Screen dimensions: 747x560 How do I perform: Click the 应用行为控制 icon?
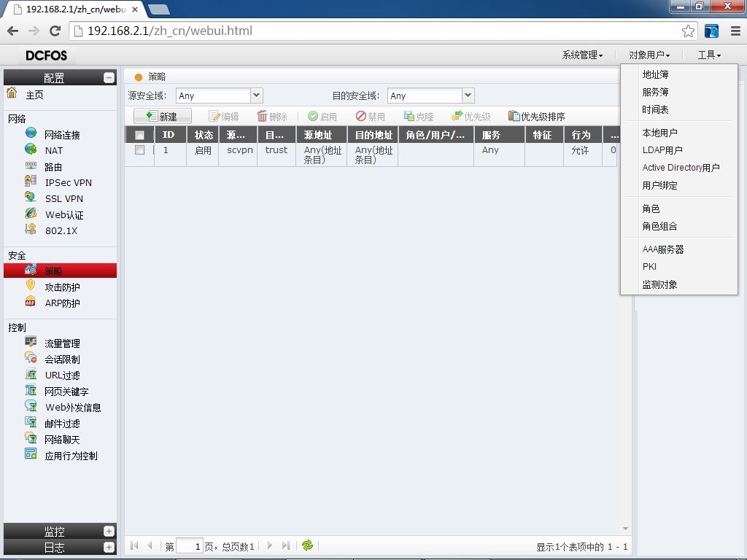[x=31, y=454]
